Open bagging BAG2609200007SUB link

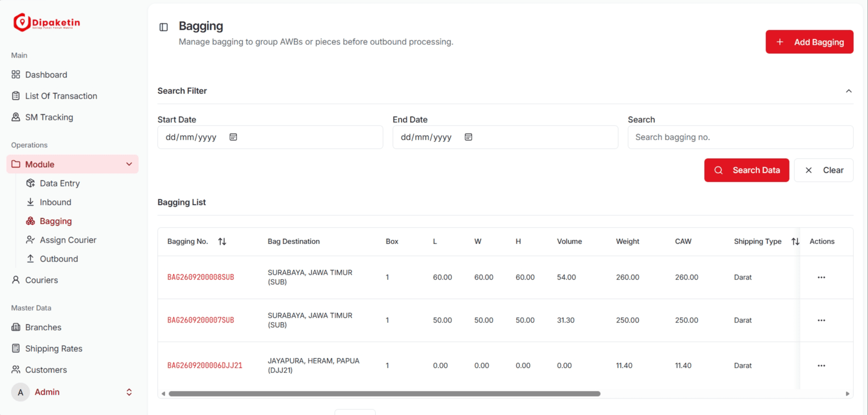pos(201,320)
